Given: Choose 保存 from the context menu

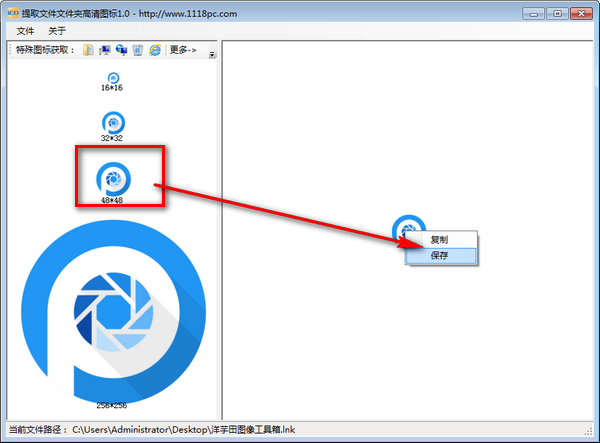Looking at the screenshot, I should pos(439,255).
